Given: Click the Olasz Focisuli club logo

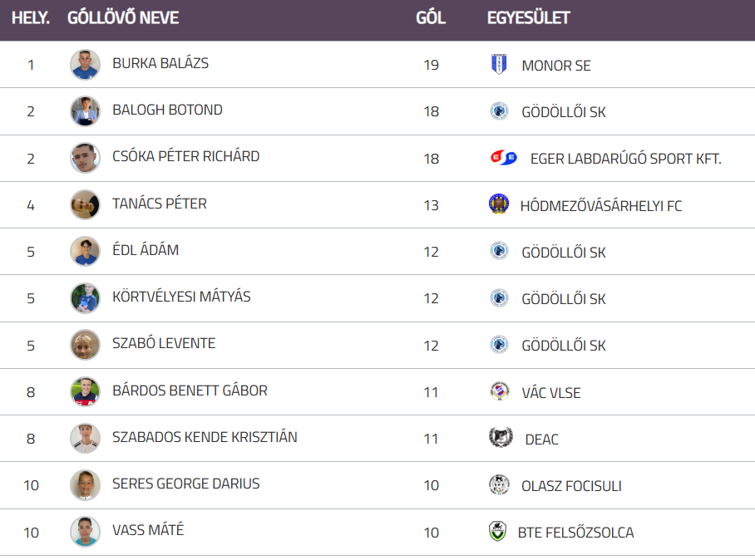Looking at the screenshot, I should coord(499,485).
